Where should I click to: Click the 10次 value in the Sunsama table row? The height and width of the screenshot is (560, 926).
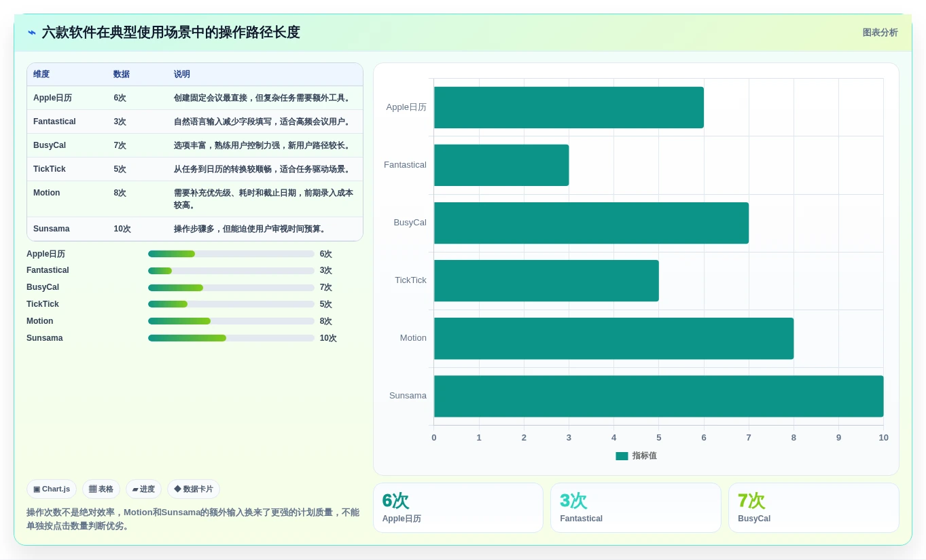point(122,229)
